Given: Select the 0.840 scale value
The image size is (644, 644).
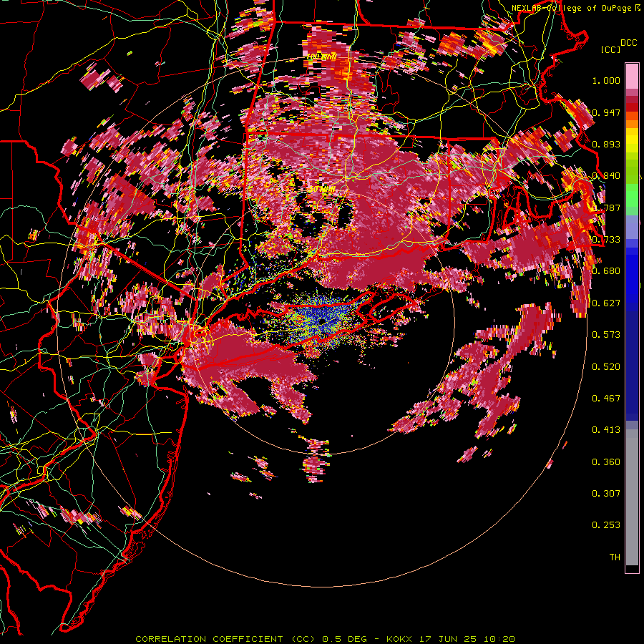Looking at the screenshot, I should pyautogui.click(x=606, y=176).
